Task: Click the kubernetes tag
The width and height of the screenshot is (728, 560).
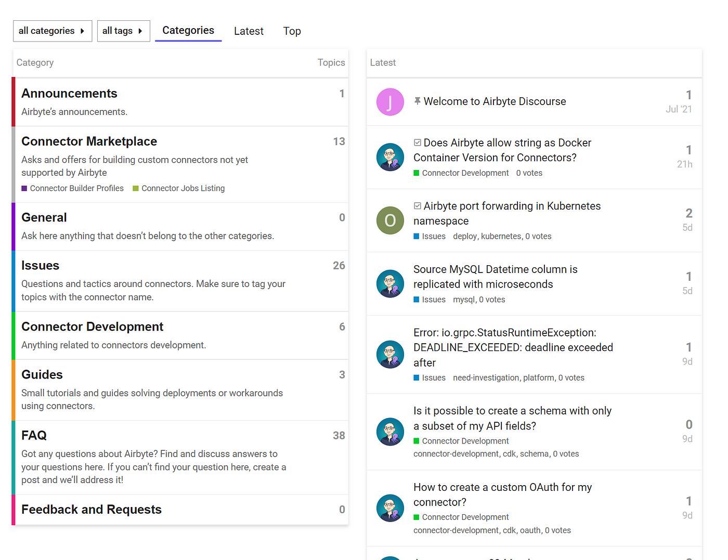Action: [501, 236]
